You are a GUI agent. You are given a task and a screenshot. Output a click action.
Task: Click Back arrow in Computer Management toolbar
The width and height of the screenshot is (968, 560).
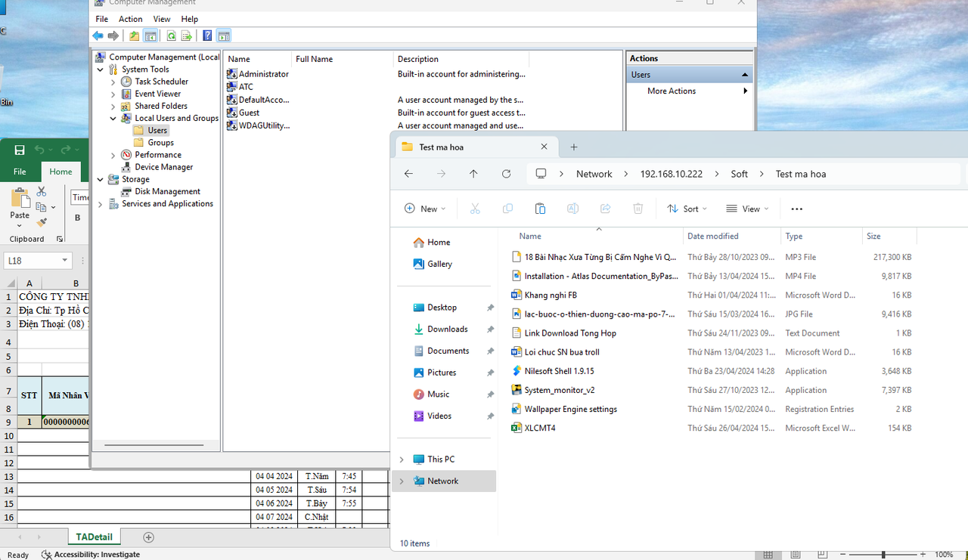pyautogui.click(x=98, y=36)
